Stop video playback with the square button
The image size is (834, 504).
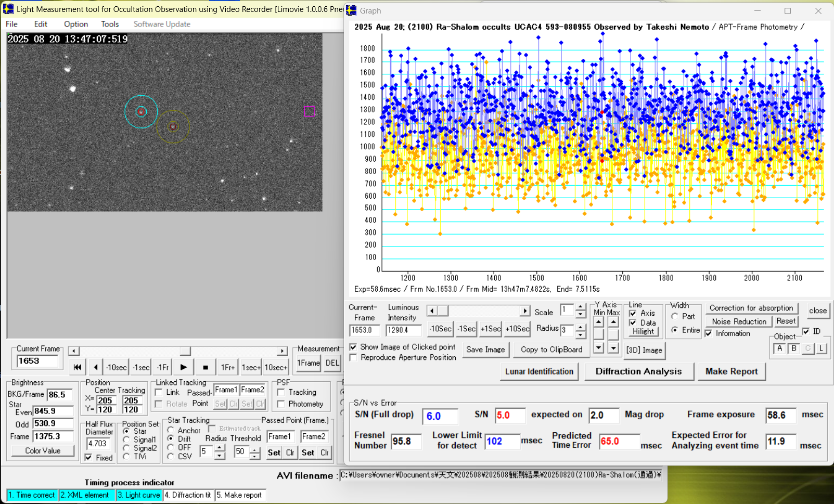[206, 367]
